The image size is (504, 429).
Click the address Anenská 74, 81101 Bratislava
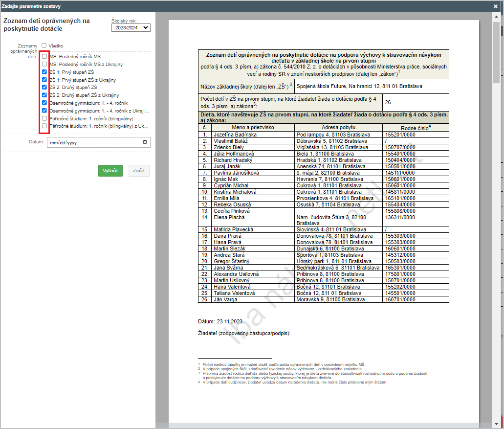click(x=331, y=167)
